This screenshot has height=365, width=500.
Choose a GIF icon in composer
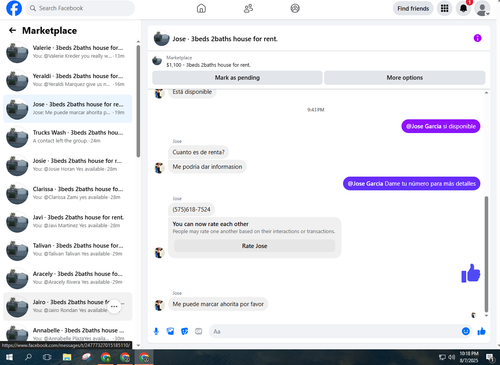(198, 331)
